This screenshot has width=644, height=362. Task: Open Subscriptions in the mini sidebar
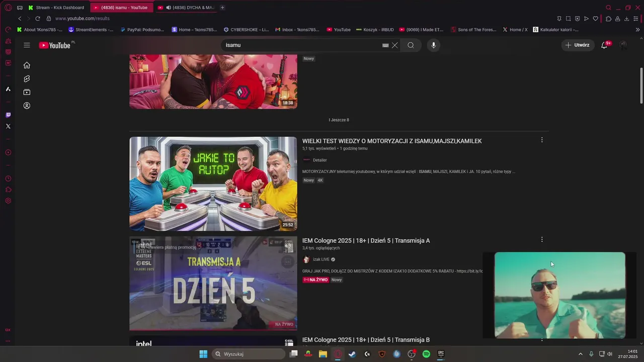click(27, 92)
